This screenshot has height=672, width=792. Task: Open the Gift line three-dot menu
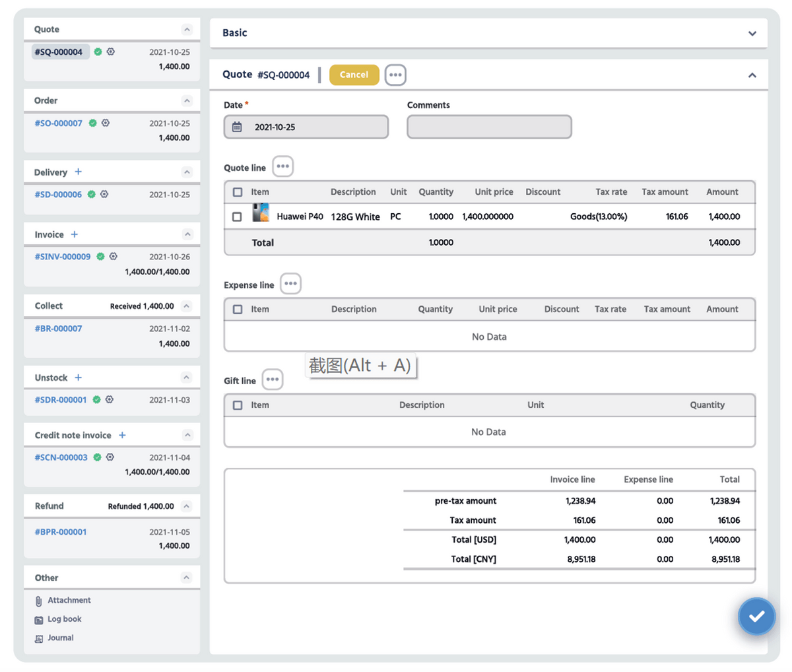coord(272,380)
